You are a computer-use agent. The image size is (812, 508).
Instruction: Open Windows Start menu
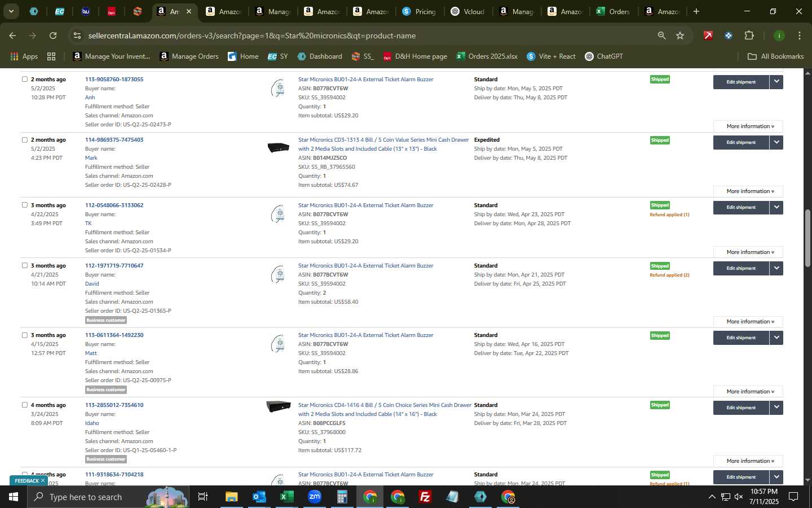(14, 497)
